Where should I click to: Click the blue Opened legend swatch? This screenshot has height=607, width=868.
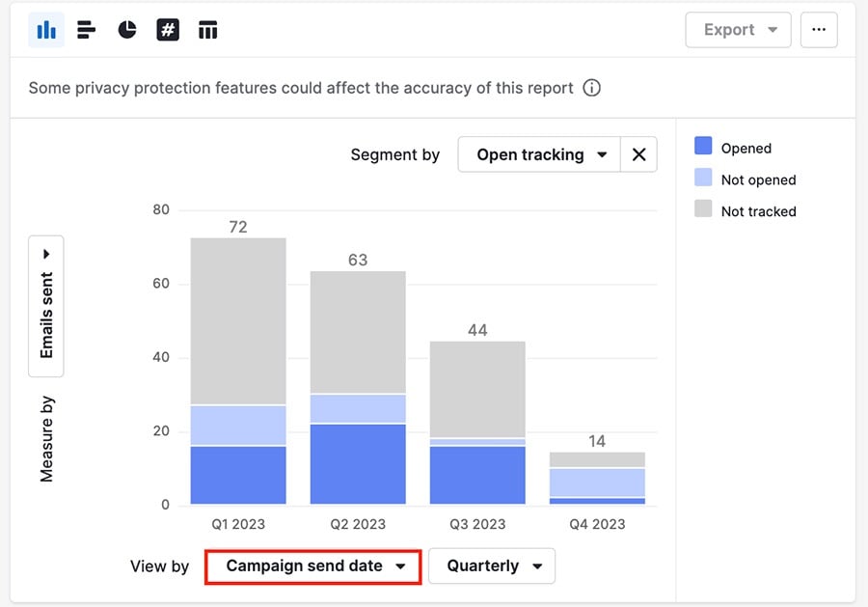[x=703, y=145]
